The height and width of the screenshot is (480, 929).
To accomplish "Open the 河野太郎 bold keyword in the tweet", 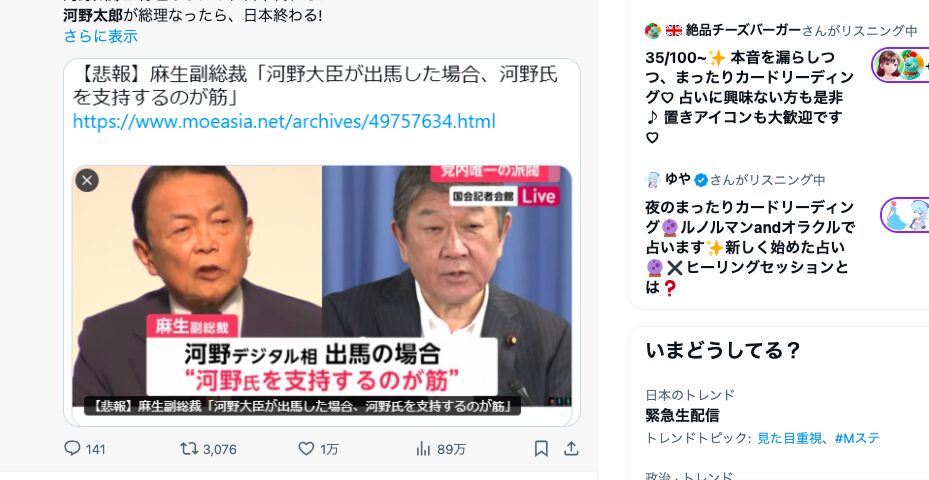I will (93, 15).
